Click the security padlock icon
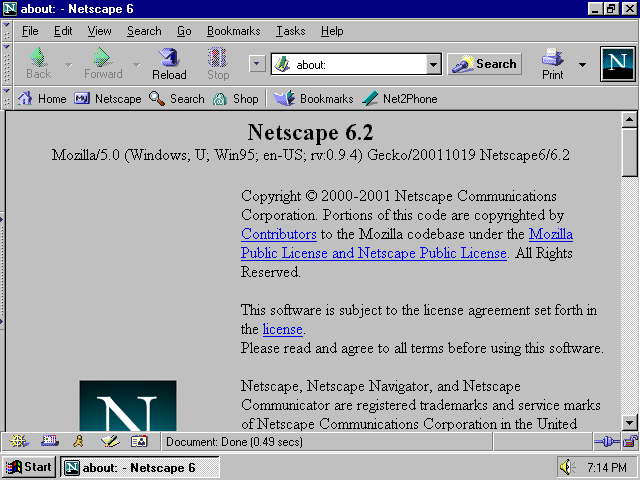Image resolution: width=640 pixels, height=480 pixels. 630,442
